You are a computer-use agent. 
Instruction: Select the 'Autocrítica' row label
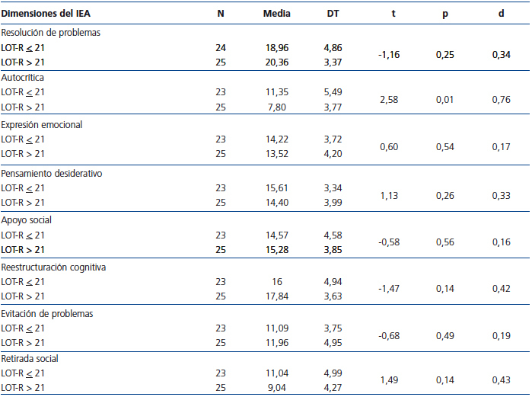click(24, 78)
